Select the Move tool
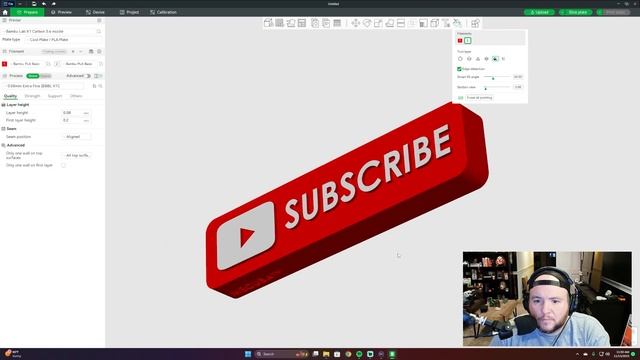 point(356,23)
